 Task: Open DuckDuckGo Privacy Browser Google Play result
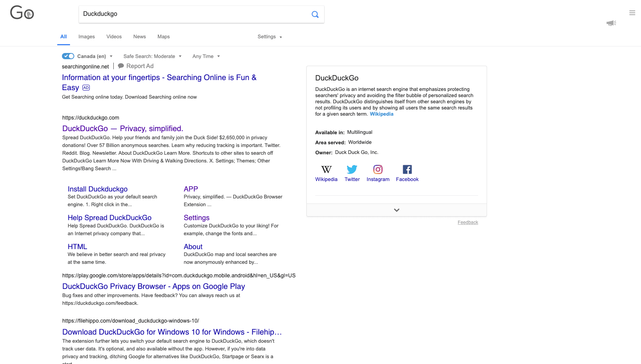pos(154,286)
